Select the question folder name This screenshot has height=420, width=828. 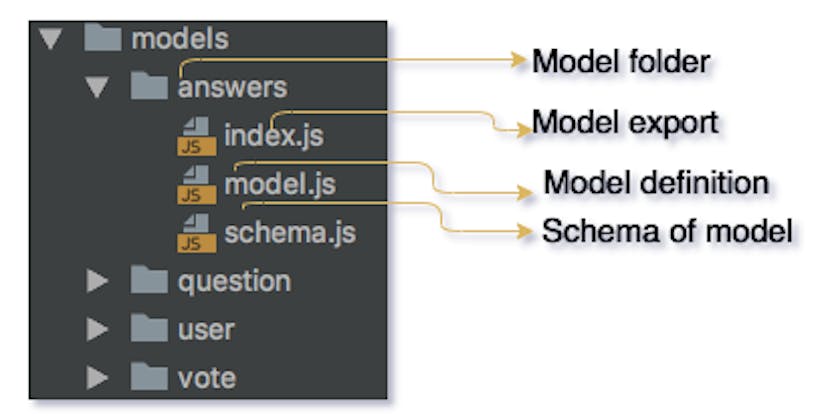(x=234, y=282)
